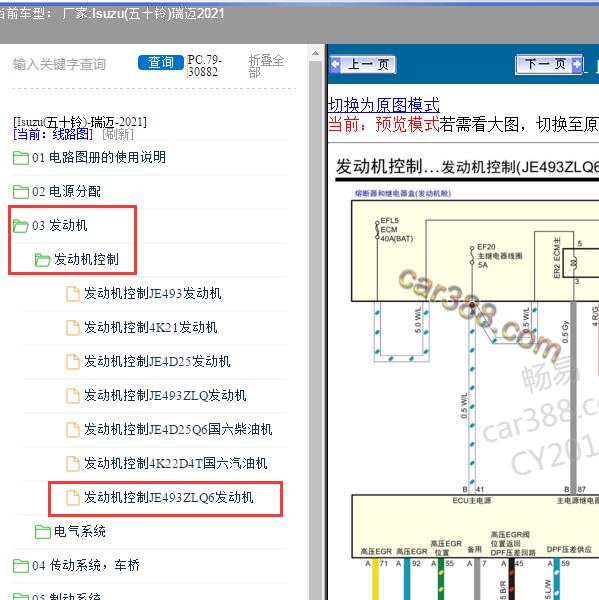The height and width of the screenshot is (600, 599).
Task: Click 熔断器和继电器盒(发动机舱) label
Action: [x=403, y=193]
